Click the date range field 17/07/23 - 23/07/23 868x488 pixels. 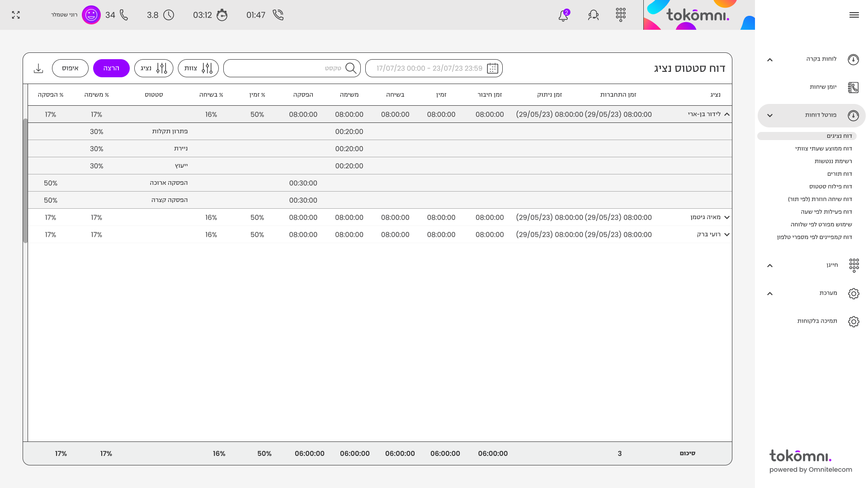(x=434, y=68)
